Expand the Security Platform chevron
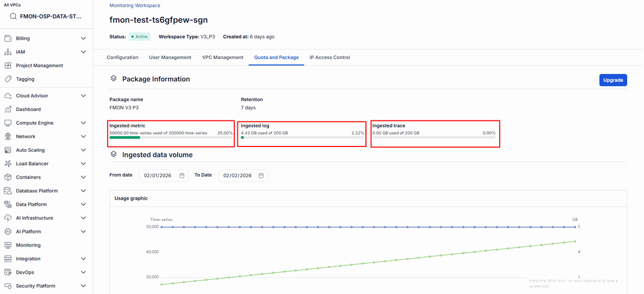The height and width of the screenshot is (294, 644). [83, 286]
